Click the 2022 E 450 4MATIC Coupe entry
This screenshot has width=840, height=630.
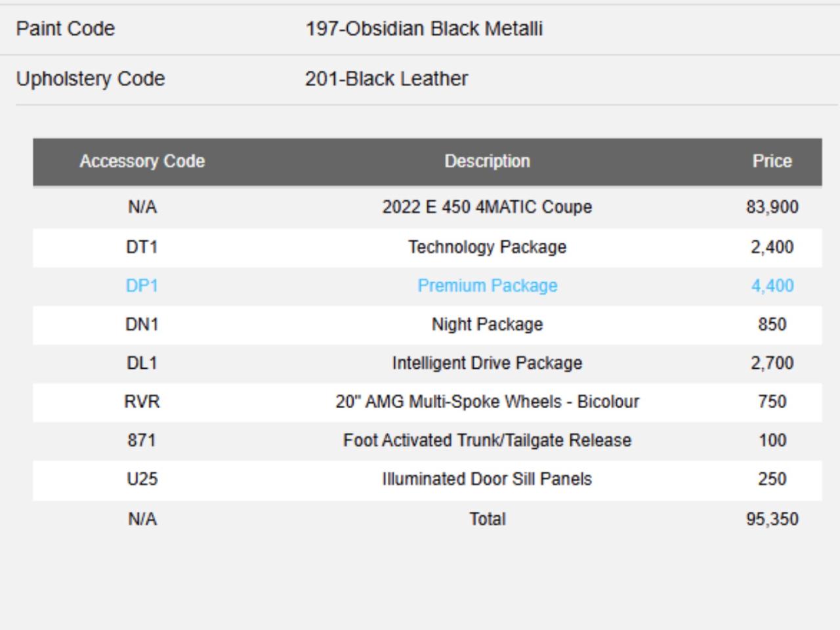(x=487, y=207)
